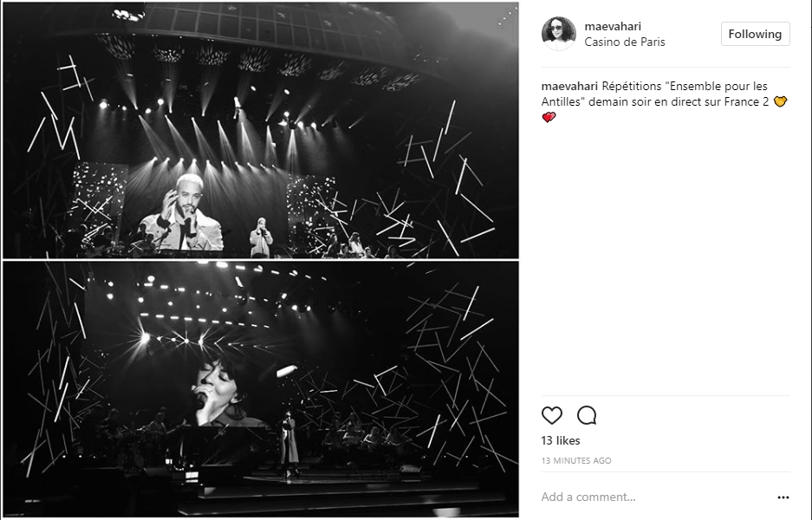This screenshot has width=812, height=520.
Task: View who liked via 13 likes
Action: point(561,440)
